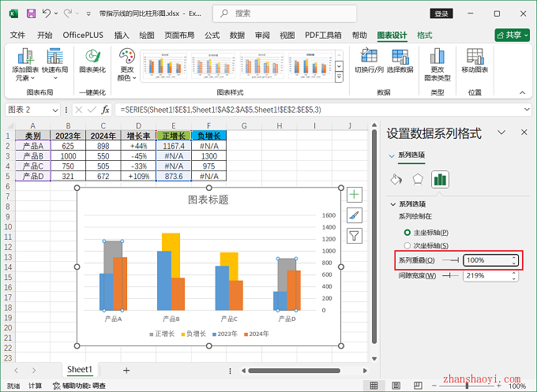Click the 共享 share button
The image size is (537, 392).
[x=512, y=35]
